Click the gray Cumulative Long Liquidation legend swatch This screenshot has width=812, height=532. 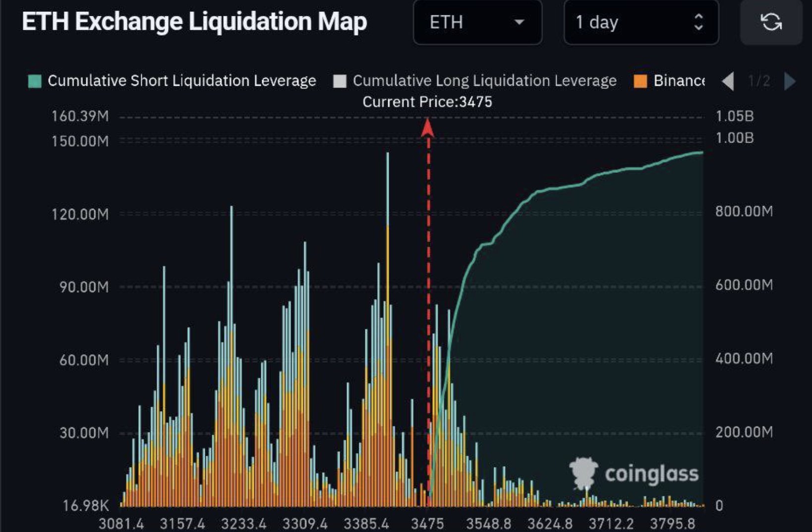[341, 80]
